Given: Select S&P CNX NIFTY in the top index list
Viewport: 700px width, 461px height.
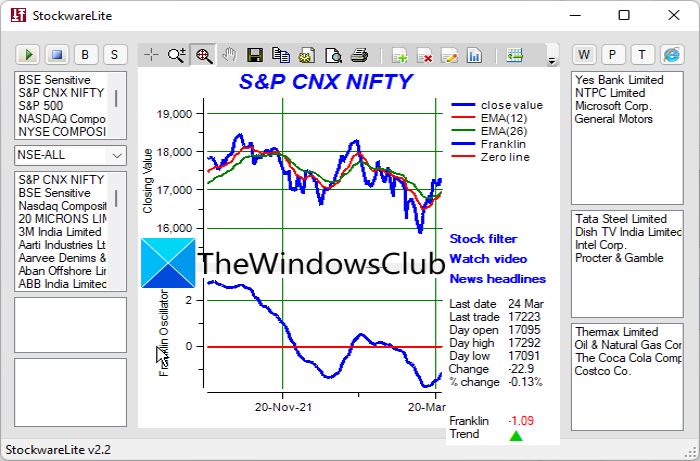Looking at the screenshot, I should coord(61,93).
